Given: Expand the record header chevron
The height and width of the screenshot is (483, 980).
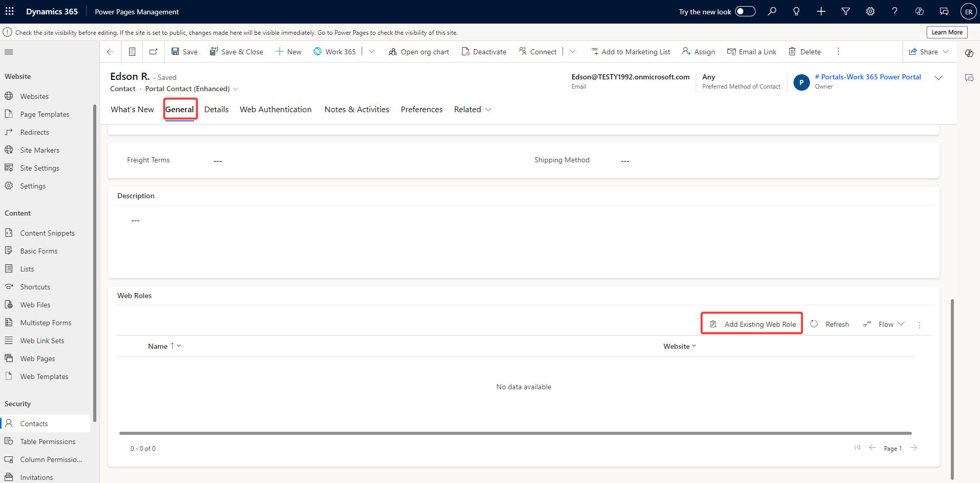Looking at the screenshot, I should [939, 78].
